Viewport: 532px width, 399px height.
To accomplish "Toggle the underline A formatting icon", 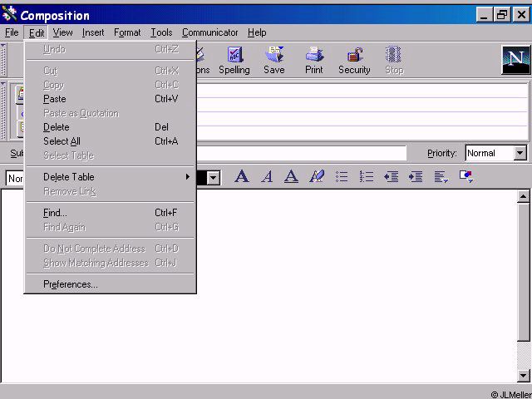I will [291, 176].
